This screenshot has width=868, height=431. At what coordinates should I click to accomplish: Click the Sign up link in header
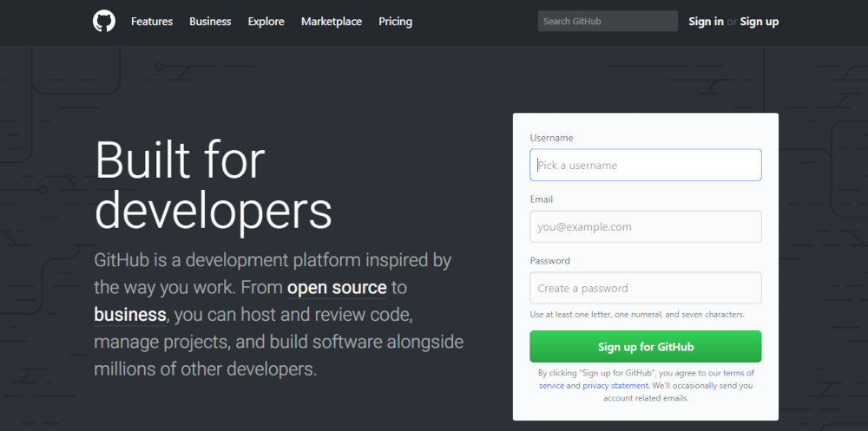(x=759, y=22)
